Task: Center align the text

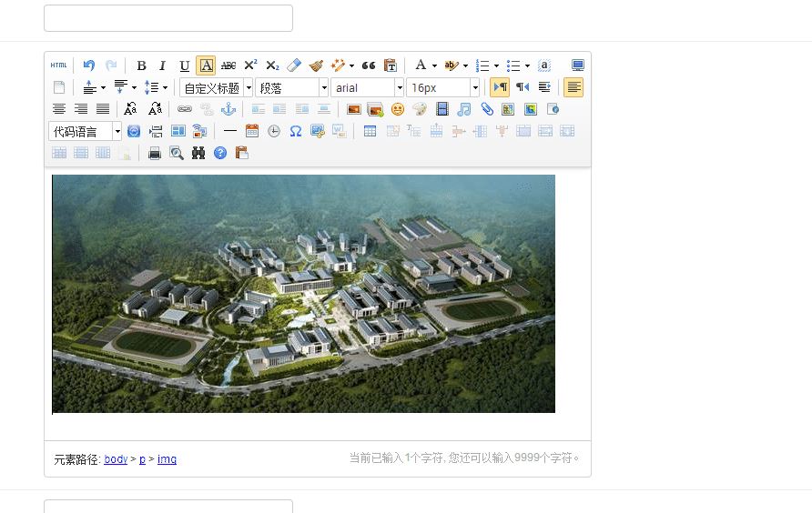Action: click(59, 109)
